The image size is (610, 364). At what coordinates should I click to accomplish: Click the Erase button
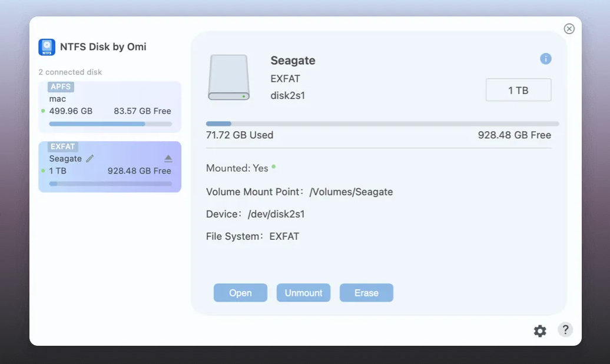366,293
